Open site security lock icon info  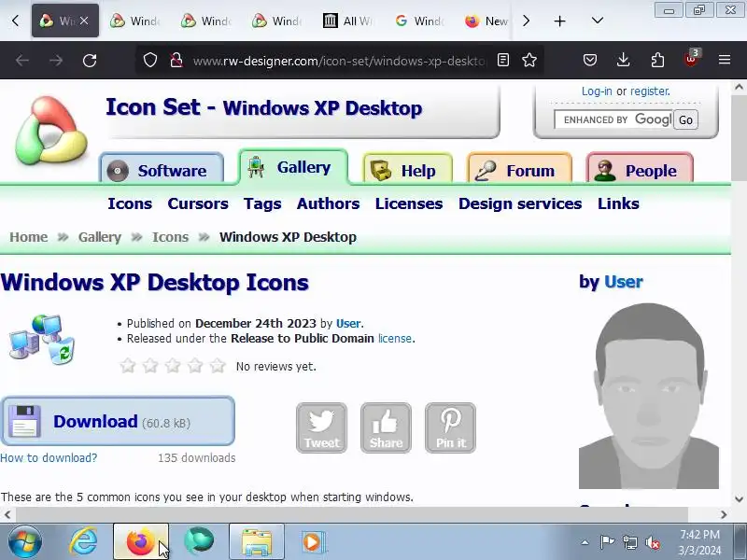pyautogui.click(x=176, y=60)
